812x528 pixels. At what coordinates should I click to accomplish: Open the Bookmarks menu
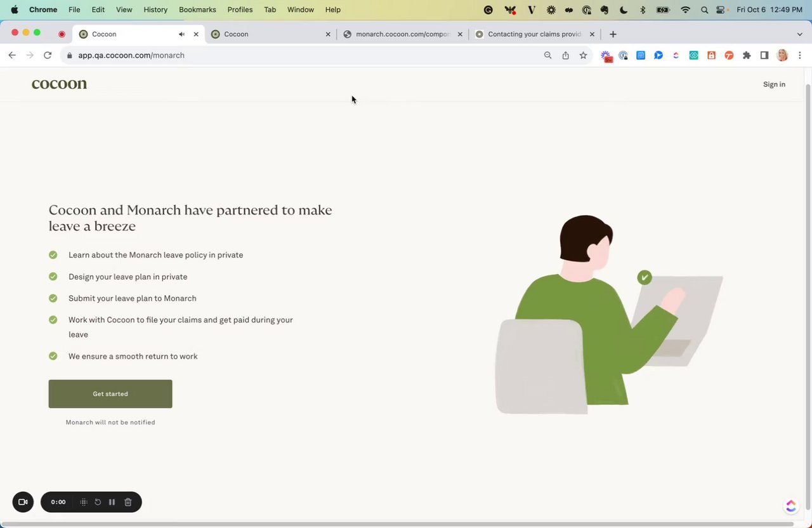(197, 10)
